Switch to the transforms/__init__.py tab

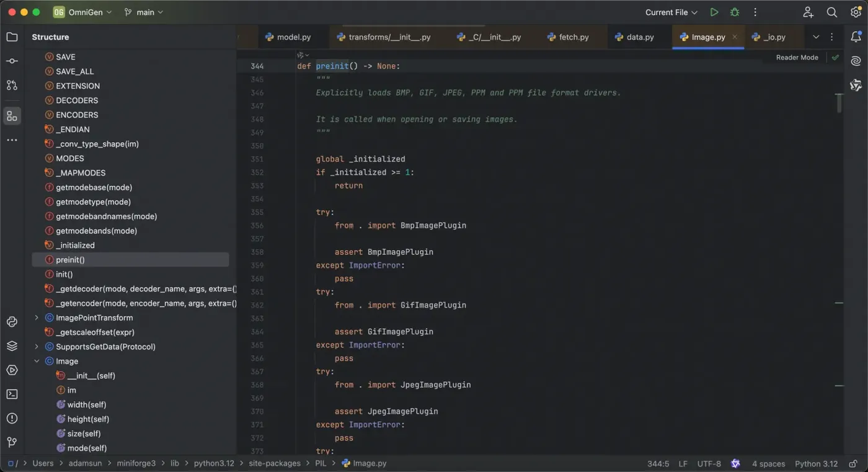pyautogui.click(x=383, y=37)
